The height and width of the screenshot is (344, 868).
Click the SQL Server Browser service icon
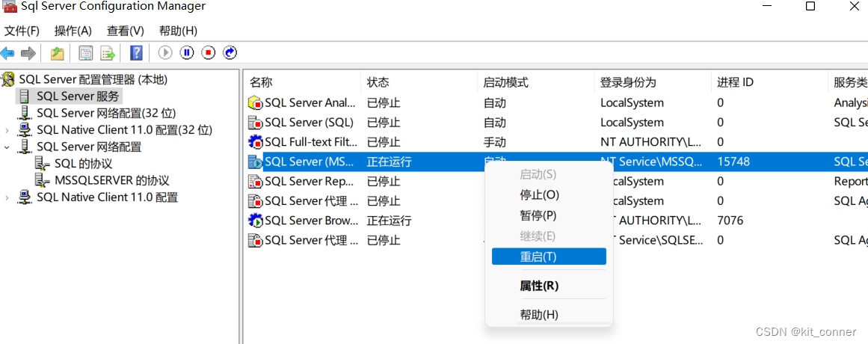(255, 221)
